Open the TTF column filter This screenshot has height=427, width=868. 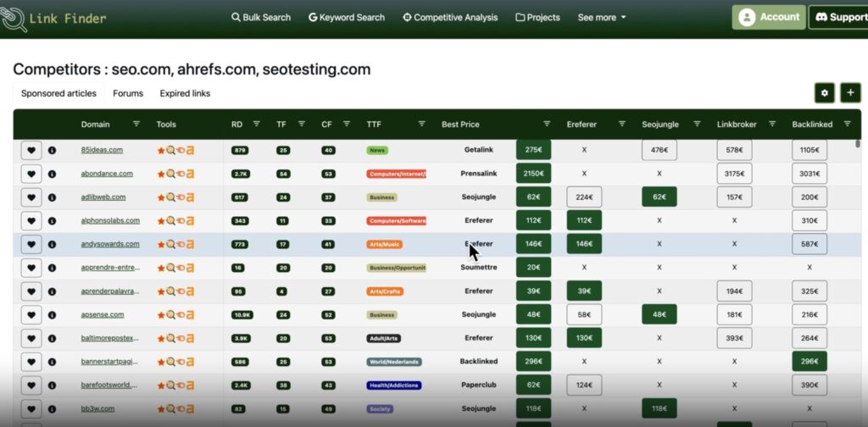tap(421, 124)
